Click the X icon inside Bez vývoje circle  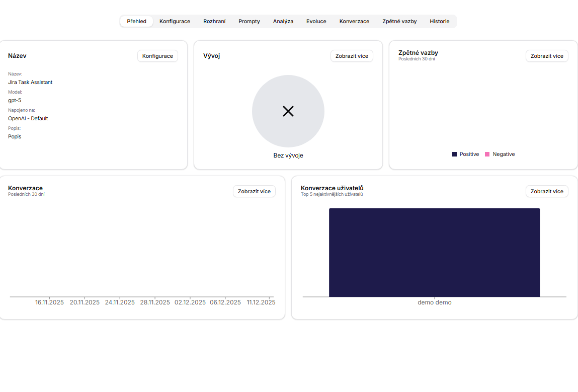(x=288, y=111)
